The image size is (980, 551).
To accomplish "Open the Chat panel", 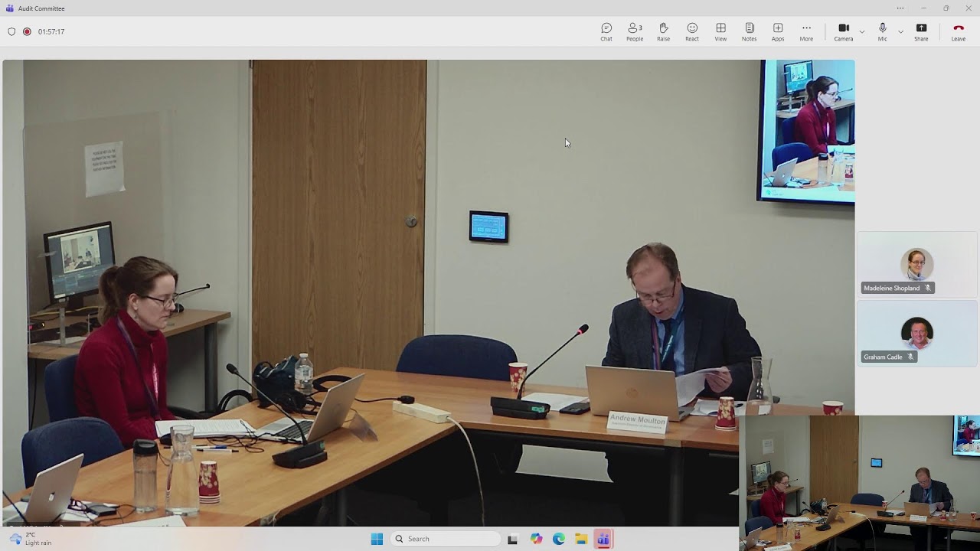I will [x=606, y=31].
